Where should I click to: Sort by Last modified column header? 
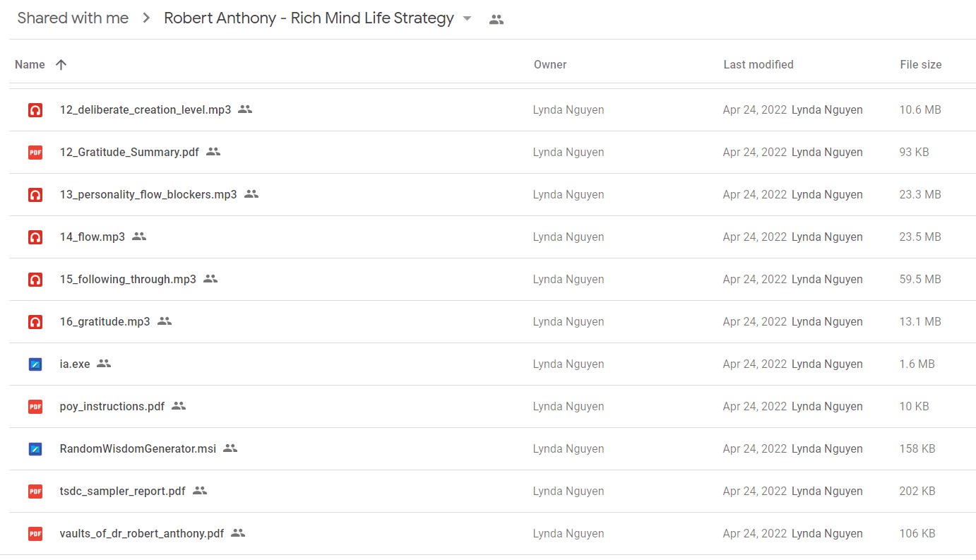pyautogui.click(x=758, y=64)
